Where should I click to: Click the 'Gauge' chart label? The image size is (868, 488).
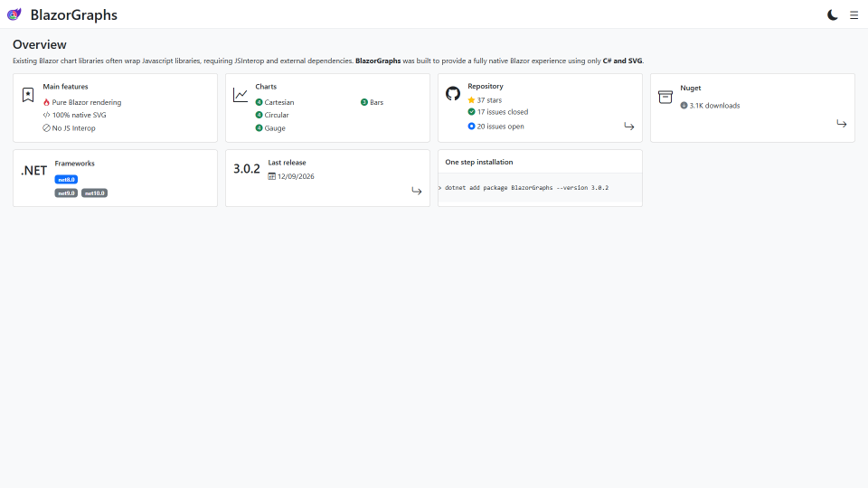coord(275,128)
